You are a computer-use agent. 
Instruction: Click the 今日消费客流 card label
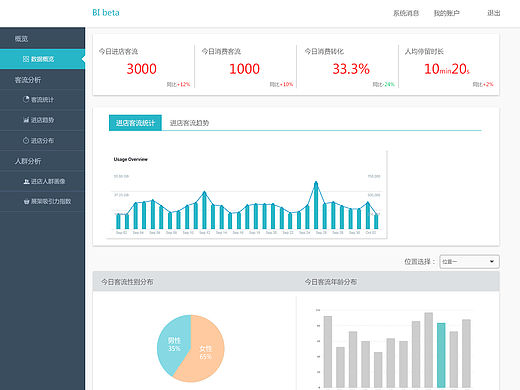tap(221, 51)
